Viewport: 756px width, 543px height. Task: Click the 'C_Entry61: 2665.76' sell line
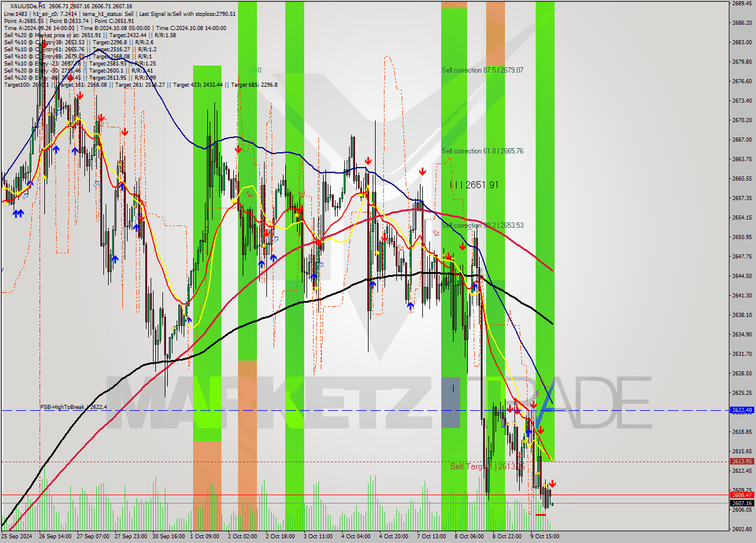pos(80,49)
